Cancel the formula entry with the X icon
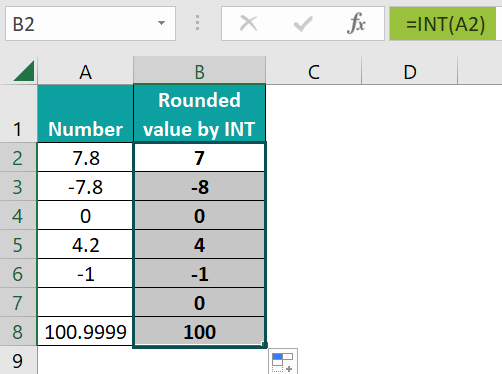The width and height of the screenshot is (502, 374). (248, 24)
